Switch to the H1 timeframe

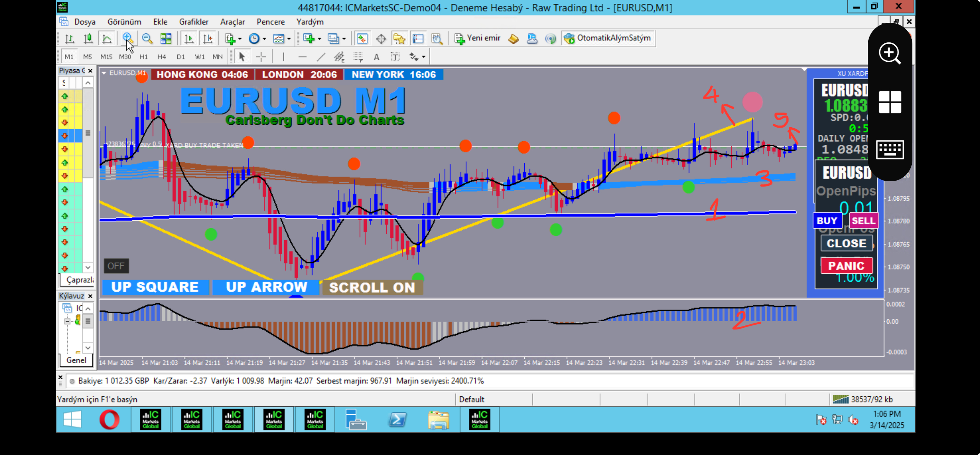coord(143,57)
